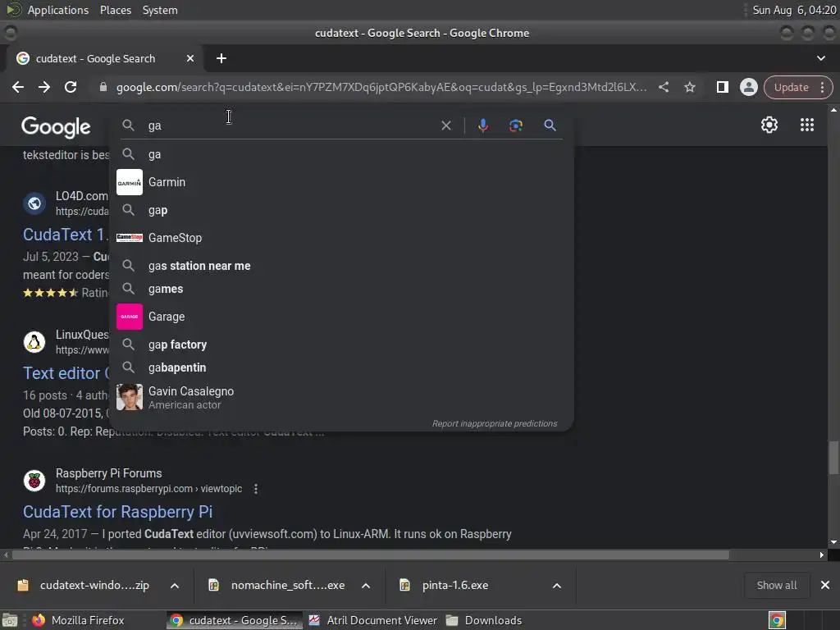Screen dimensions: 840x630
Task: Share this page from address bar
Action: 663,87
